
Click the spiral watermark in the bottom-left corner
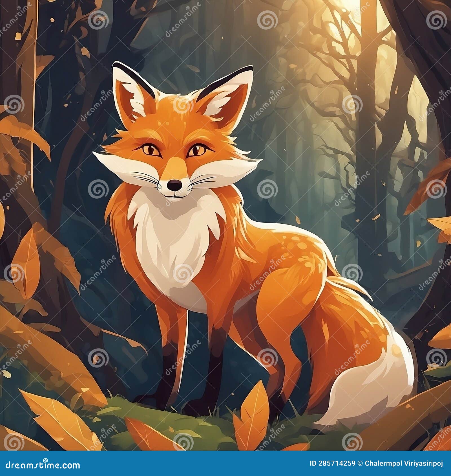click(x=14, y=442)
